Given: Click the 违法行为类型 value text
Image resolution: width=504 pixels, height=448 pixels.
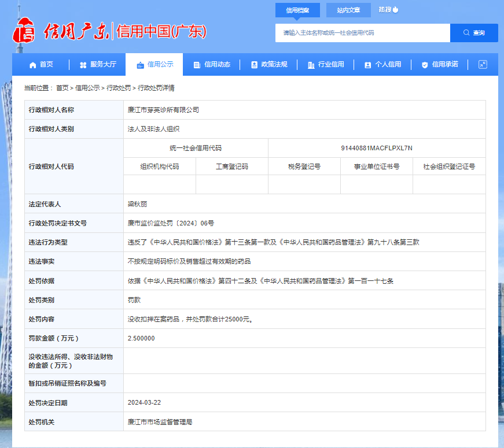Looking at the screenshot, I should click(273, 242).
